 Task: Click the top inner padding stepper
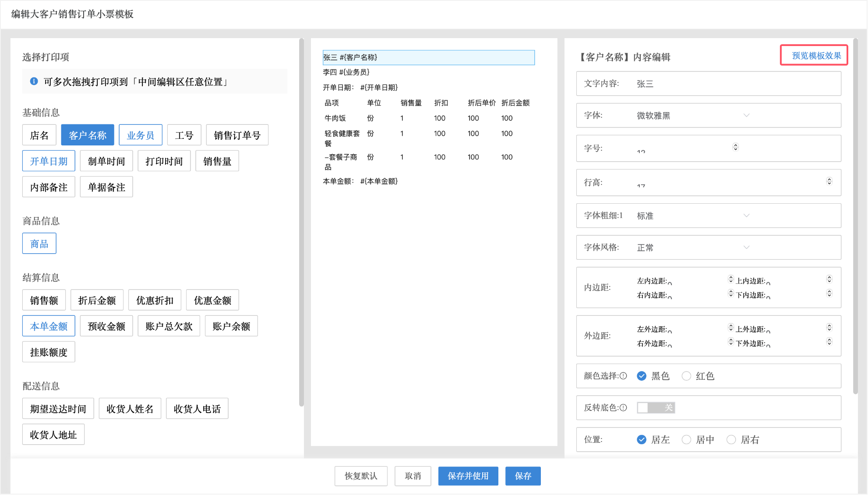829,279
